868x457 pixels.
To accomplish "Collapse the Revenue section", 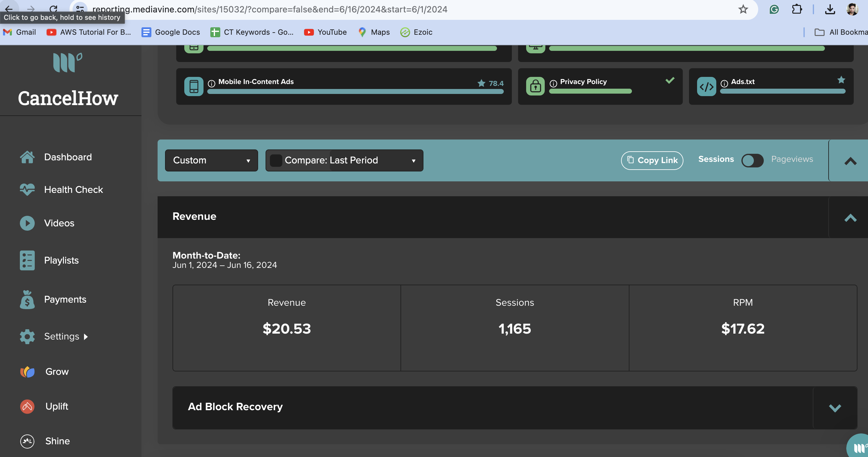I will click(850, 218).
